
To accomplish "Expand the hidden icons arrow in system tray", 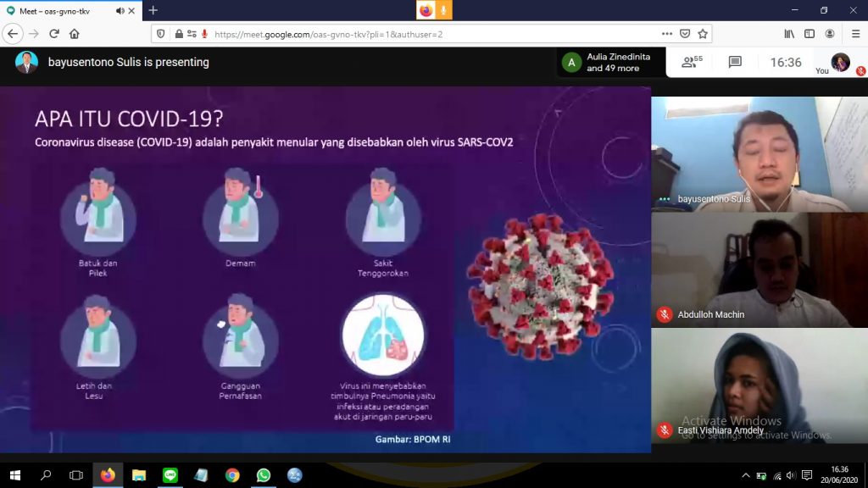I will (x=746, y=475).
